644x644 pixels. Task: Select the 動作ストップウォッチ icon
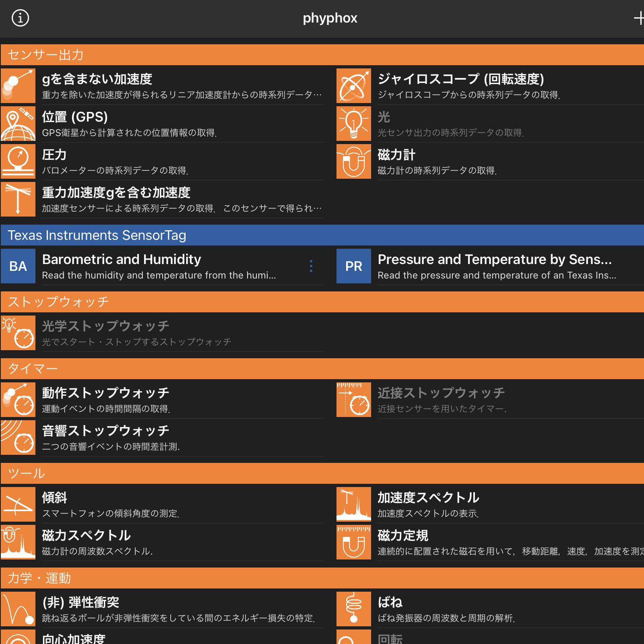pyautogui.click(x=18, y=400)
